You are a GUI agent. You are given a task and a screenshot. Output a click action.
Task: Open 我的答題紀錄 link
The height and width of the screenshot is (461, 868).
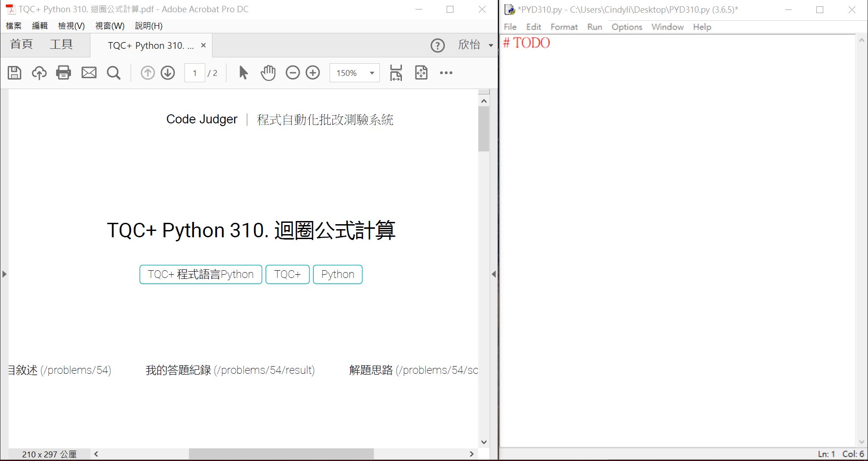pyautogui.click(x=230, y=370)
